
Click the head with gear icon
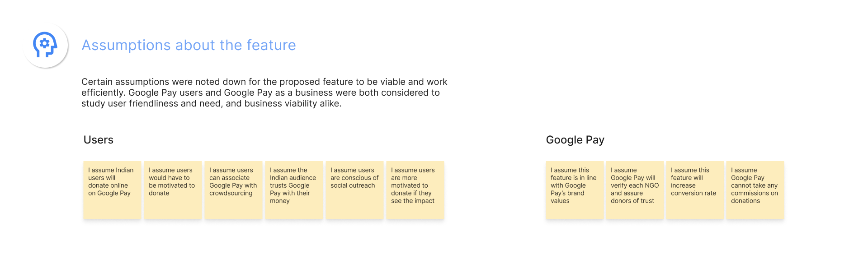point(45,44)
